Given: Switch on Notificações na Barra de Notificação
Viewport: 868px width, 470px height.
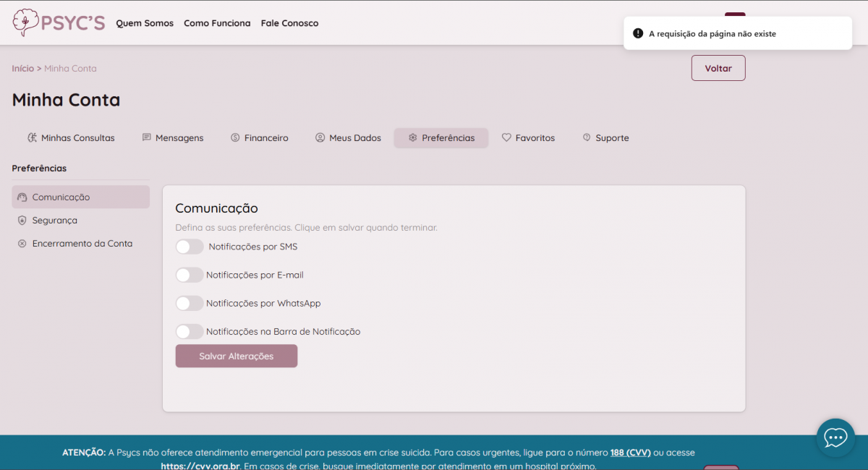Looking at the screenshot, I should coord(190,331).
